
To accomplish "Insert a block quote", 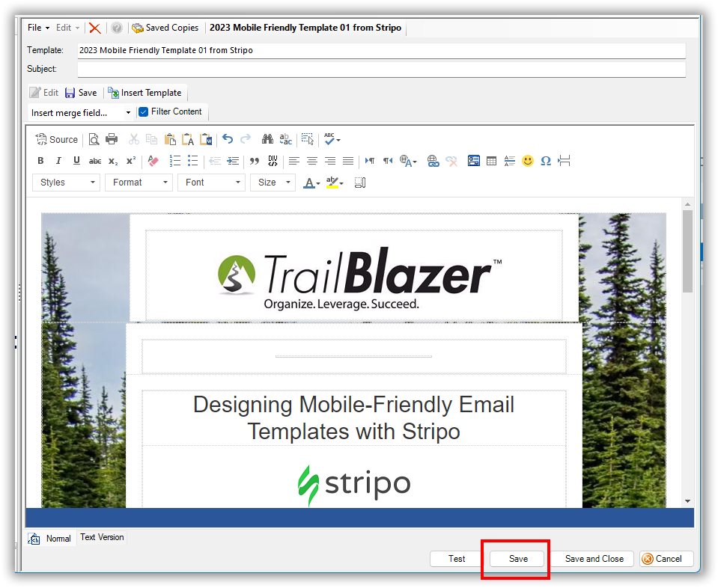I will click(255, 161).
